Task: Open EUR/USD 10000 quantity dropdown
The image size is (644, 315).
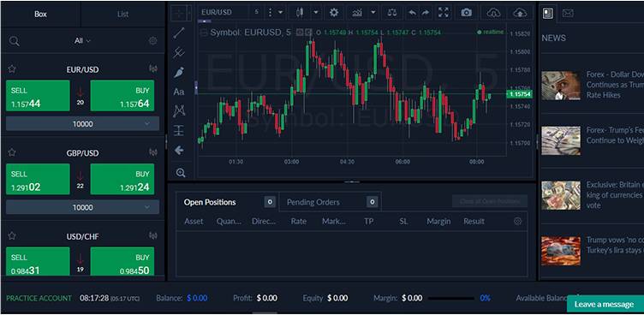Action: pos(82,123)
